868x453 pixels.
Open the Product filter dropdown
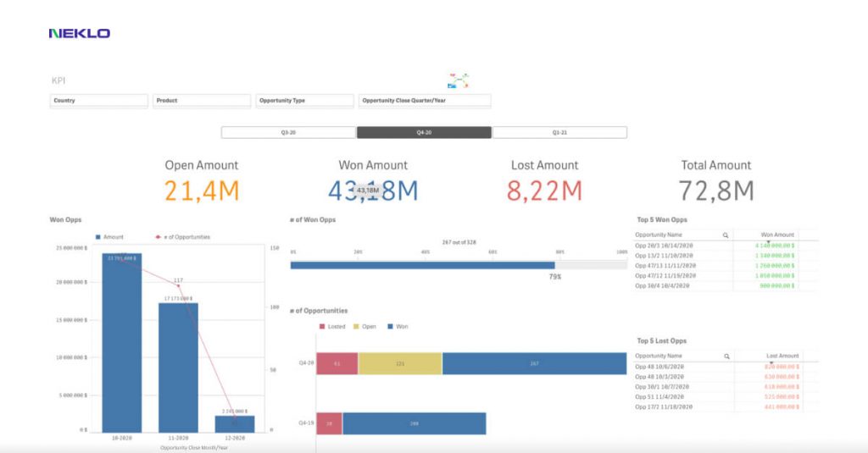[202, 101]
